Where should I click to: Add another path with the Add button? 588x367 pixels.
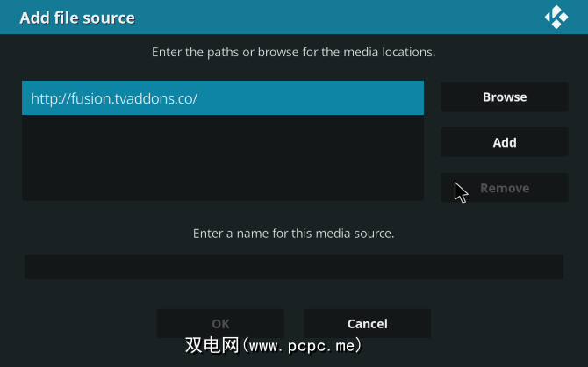coord(505,142)
